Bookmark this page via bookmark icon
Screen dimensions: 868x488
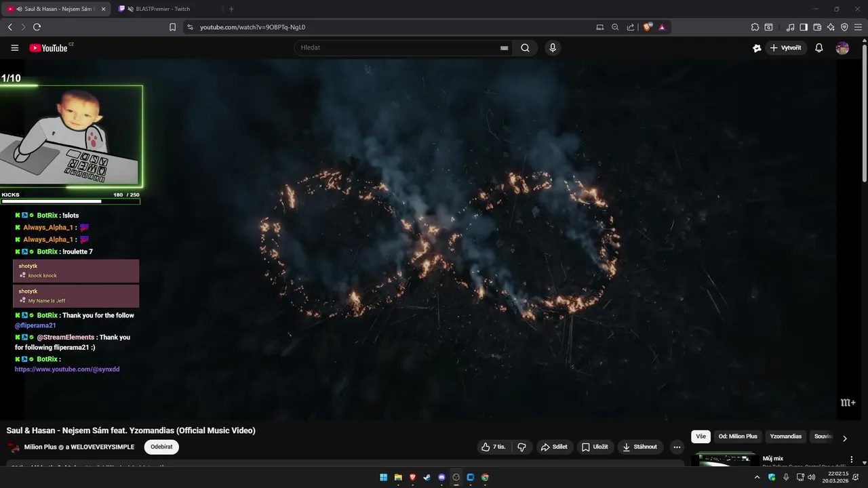172,27
